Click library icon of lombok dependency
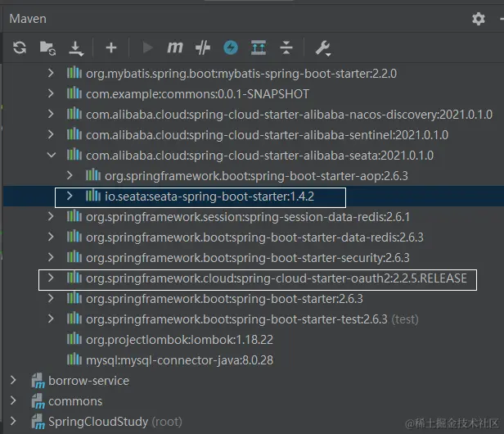The height and width of the screenshot is (434, 504). click(x=74, y=339)
